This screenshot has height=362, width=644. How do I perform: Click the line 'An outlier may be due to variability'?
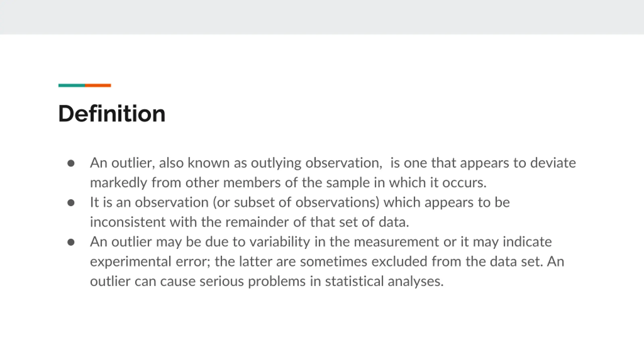coord(321,242)
